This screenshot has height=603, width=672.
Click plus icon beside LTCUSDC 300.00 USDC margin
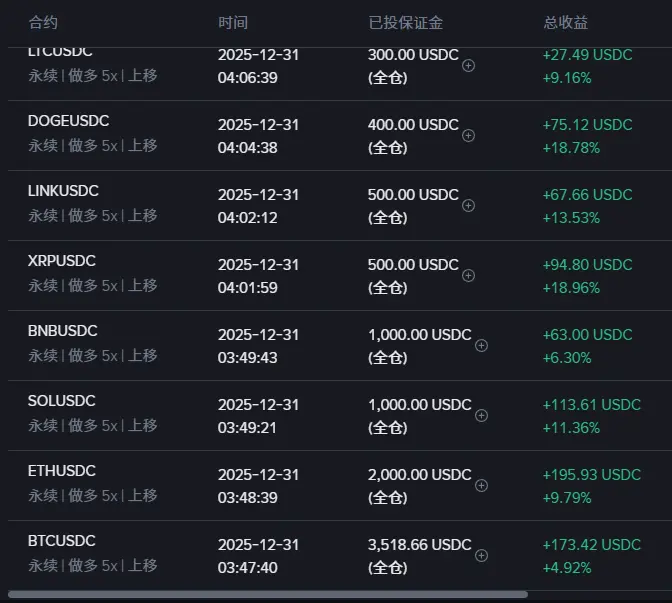(468, 65)
